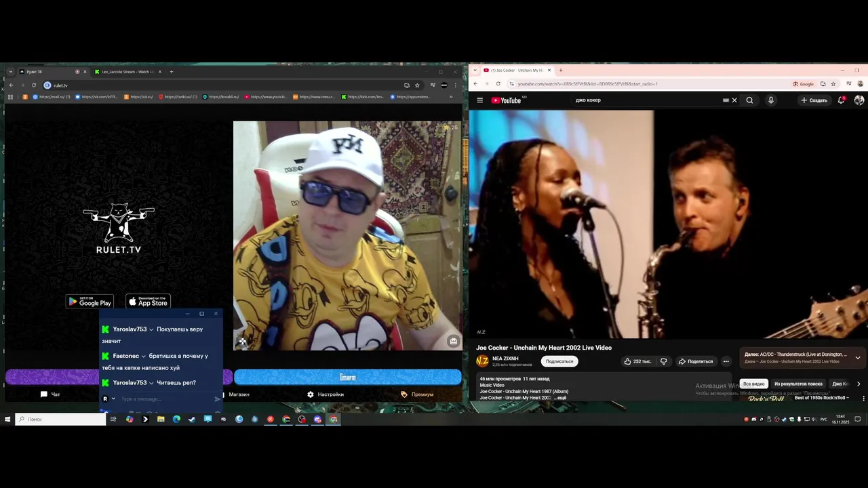Select the 'Из результатов поиска' chip
868x488 pixels.
[798, 384]
